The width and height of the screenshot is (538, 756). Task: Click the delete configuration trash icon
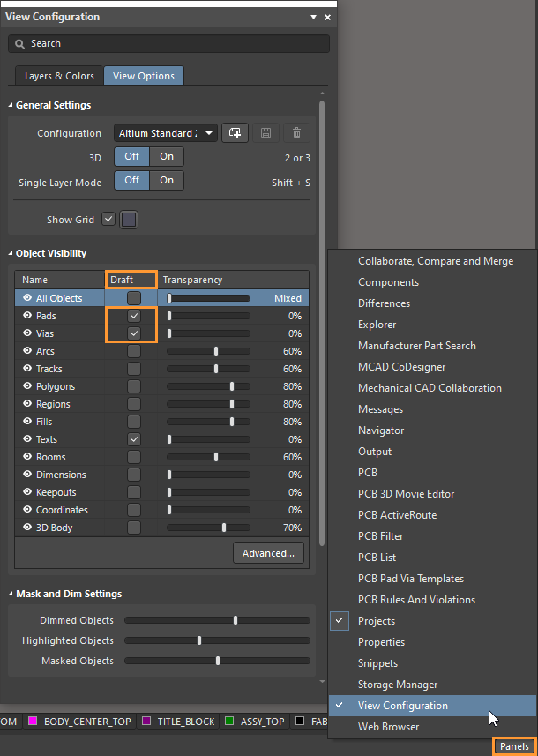tap(296, 133)
